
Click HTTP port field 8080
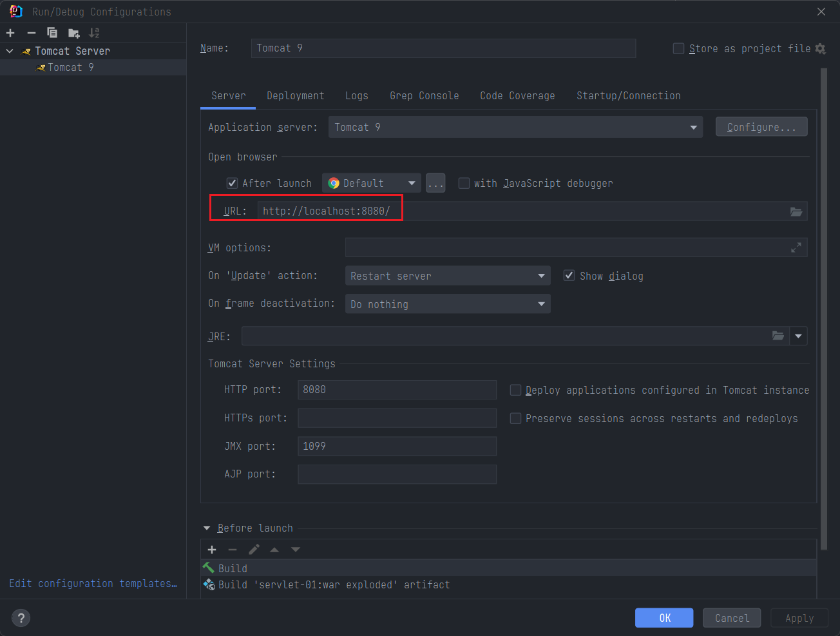397,390
